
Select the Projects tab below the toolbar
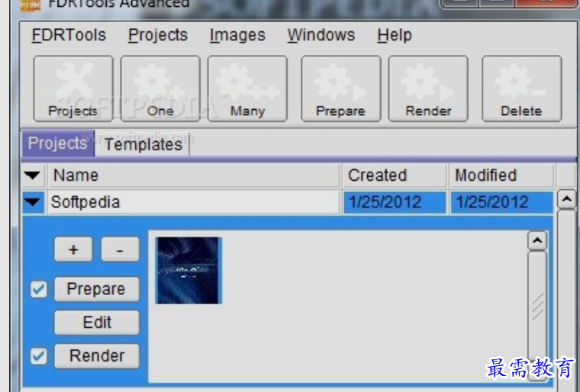pyautogui.click(x=58, y=143)
